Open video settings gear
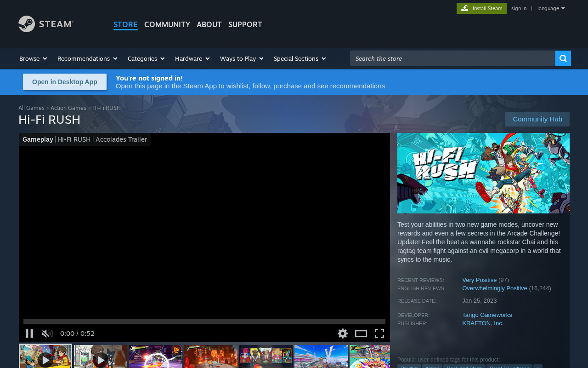588x368 pixels. (x=343, y=333)
